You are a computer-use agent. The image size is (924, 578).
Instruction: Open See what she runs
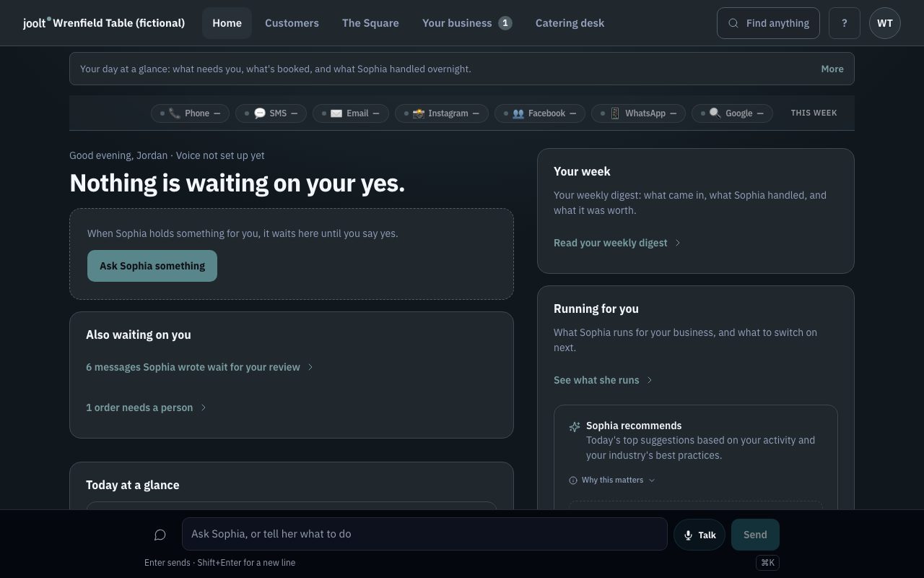click(603, 380)
